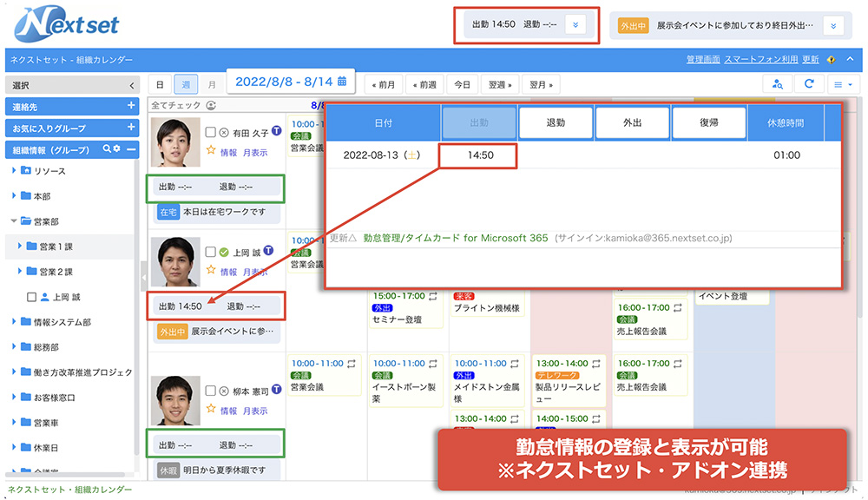Check the box for 柳本 憲司
This screenshot has height=500, width=868.
click(x=210, y=391)
